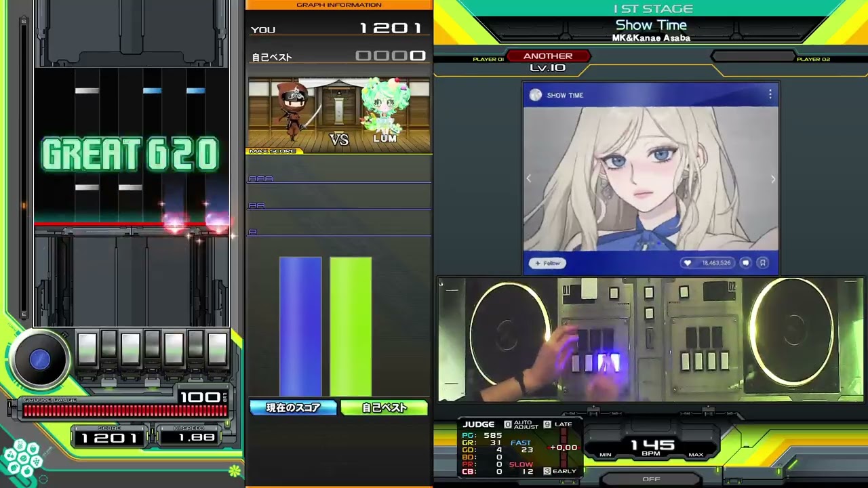Bookmark the SHOW TIME post
This screenshot has width=868, height=488.
762,263
